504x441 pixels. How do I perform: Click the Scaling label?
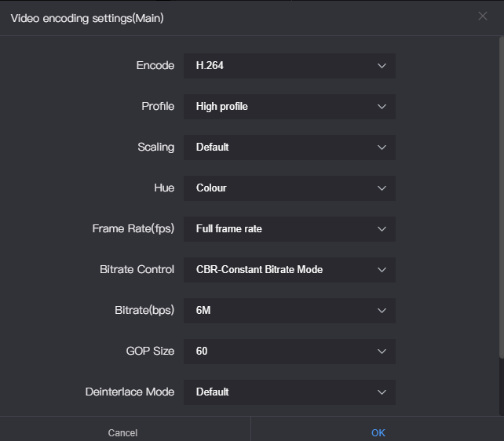coord(156,147)
